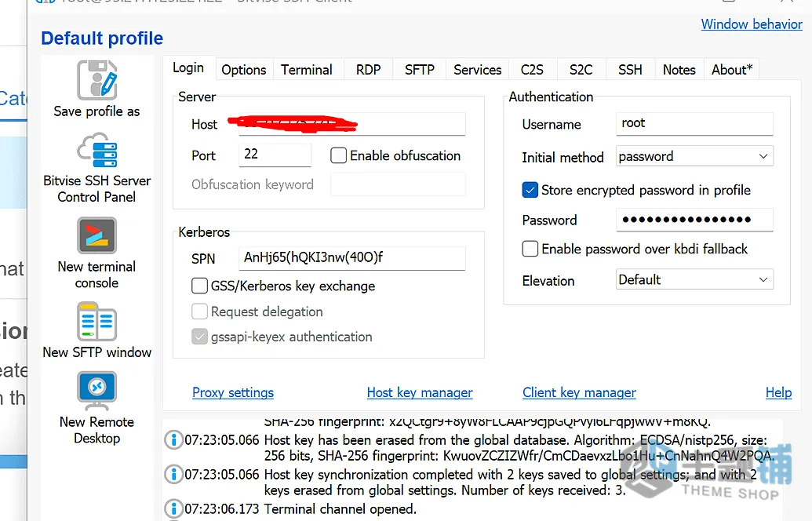Toggle gssapi-keyex authentication checkbox
Screen dimensions: 812x521
[x=199, y=337]
